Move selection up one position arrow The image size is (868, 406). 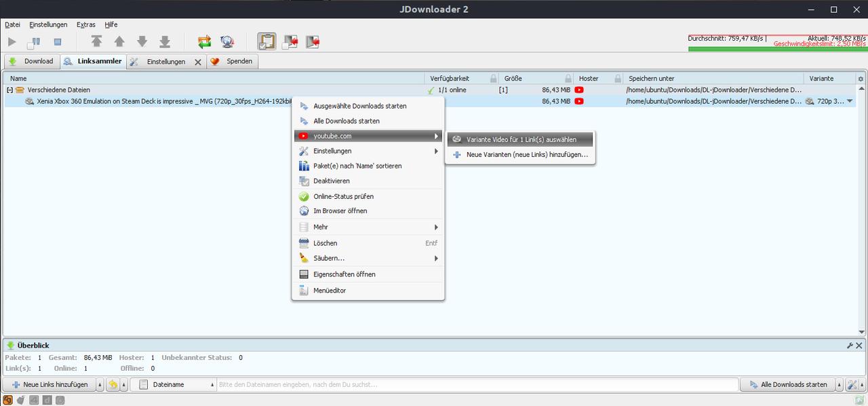pyautogui.click(x=119, y=42)
